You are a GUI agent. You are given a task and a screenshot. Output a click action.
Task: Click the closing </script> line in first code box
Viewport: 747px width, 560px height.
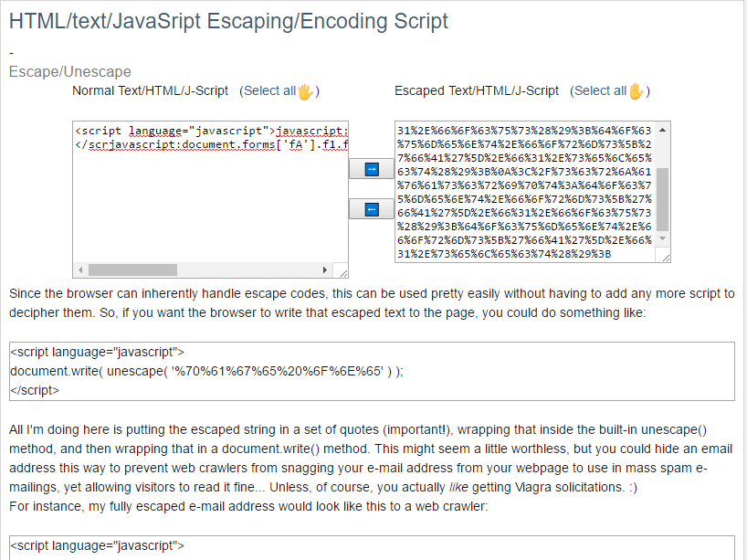[x=35, y=390]
